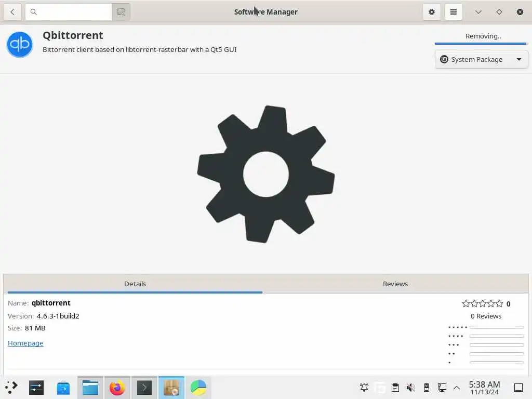Open the file manager from taskbar
This screenshot has width=532, height=399.
pyautogui.click(x=90, y=388)
